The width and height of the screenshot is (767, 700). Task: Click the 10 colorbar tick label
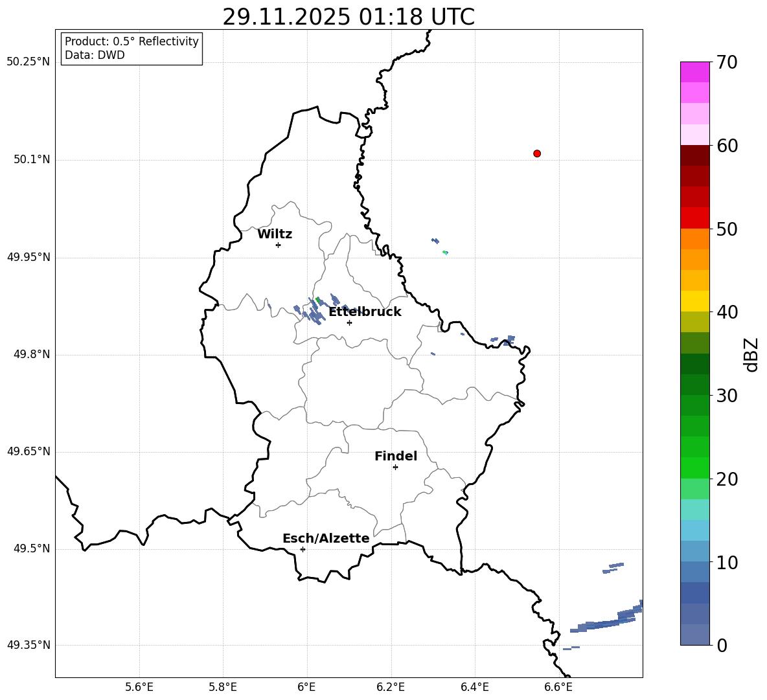[x=727, y=562]
